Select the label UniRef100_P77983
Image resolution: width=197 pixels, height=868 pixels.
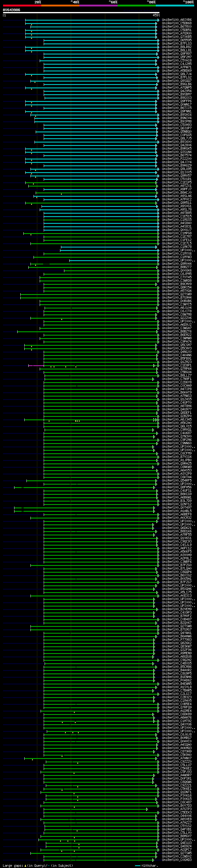point(177,640)
